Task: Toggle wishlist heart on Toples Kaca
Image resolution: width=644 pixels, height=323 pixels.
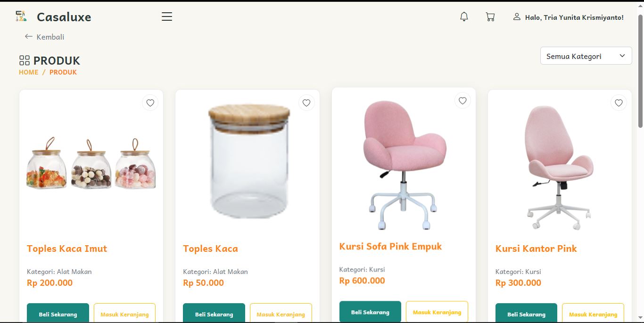Action: (306, 103)
